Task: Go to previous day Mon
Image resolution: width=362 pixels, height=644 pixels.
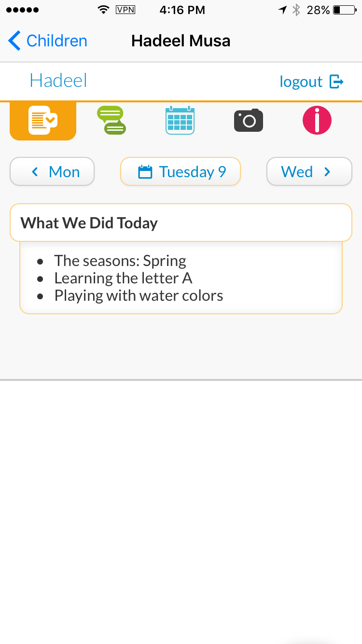Action: click(x=52, y=171)
